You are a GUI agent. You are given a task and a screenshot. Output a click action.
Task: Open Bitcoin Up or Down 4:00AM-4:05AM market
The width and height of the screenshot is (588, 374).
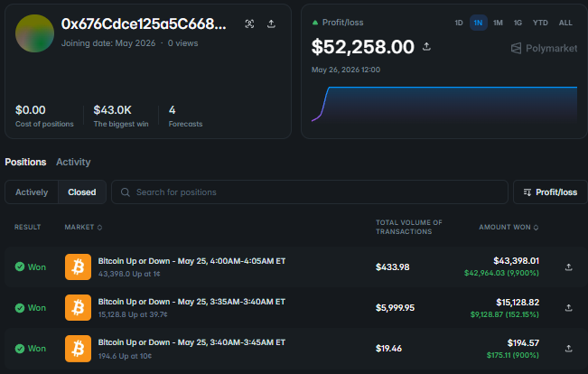[191, 261]
